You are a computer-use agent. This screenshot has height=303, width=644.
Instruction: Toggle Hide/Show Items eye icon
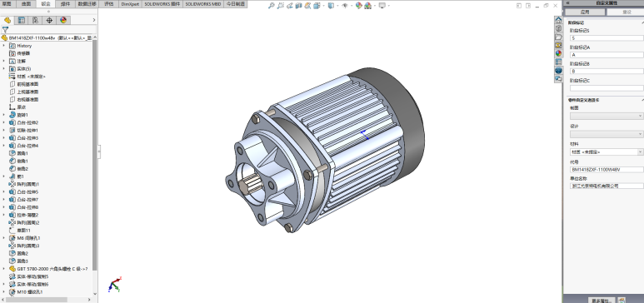pos(345,6)
